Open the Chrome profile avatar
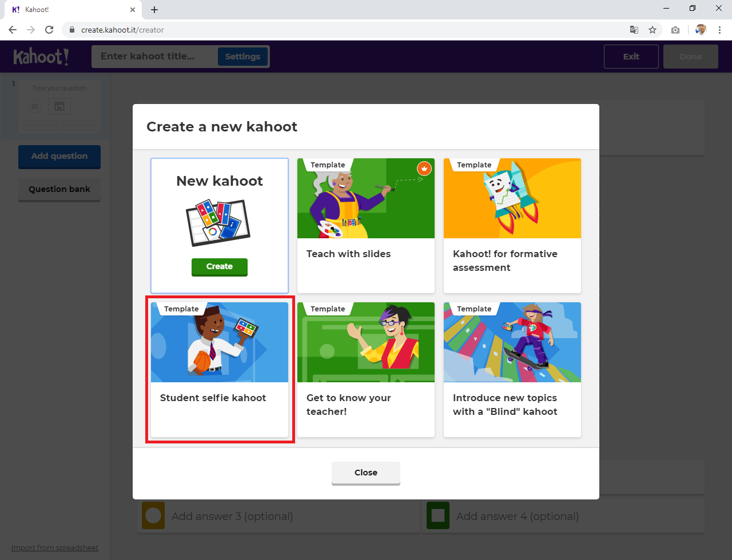The height and width of the screenshot is (560, 732). [x=701, y=30]
